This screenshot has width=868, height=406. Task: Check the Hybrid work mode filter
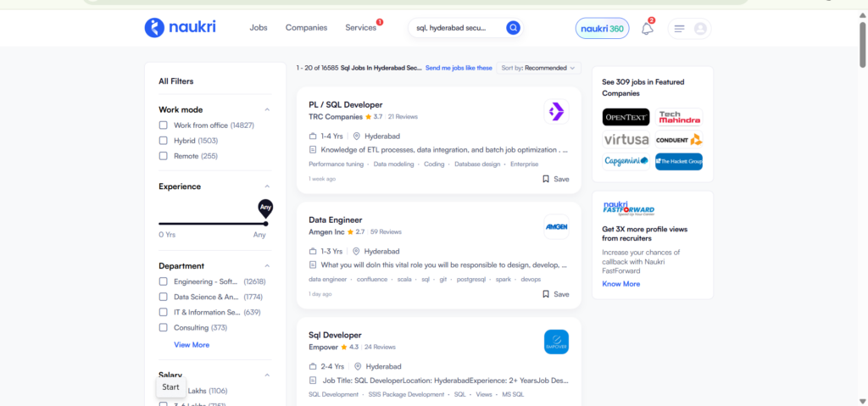tap(164, 141)
